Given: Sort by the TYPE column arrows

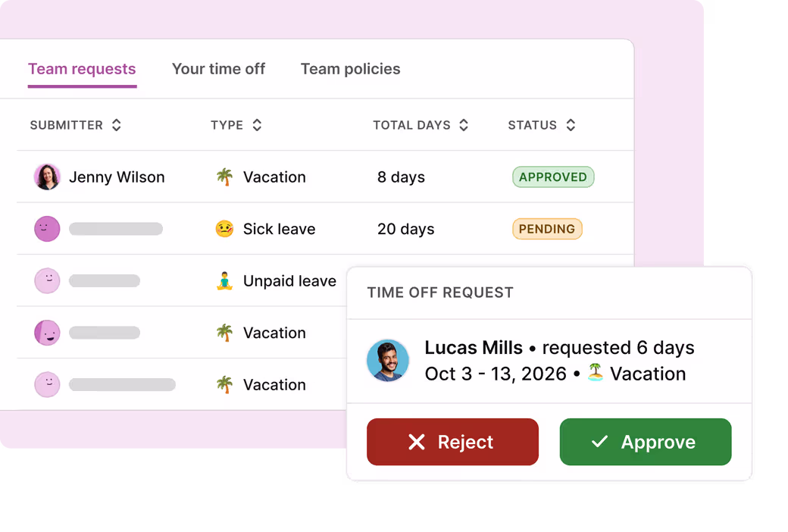Looking at the screenshot, I should pyautogui.click(x=257, y=125).
